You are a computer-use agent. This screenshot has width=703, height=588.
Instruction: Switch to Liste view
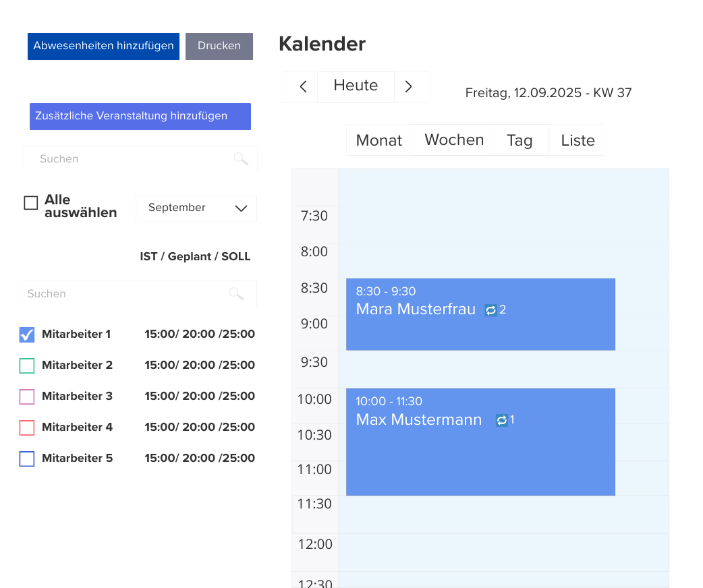pos(578,140)
